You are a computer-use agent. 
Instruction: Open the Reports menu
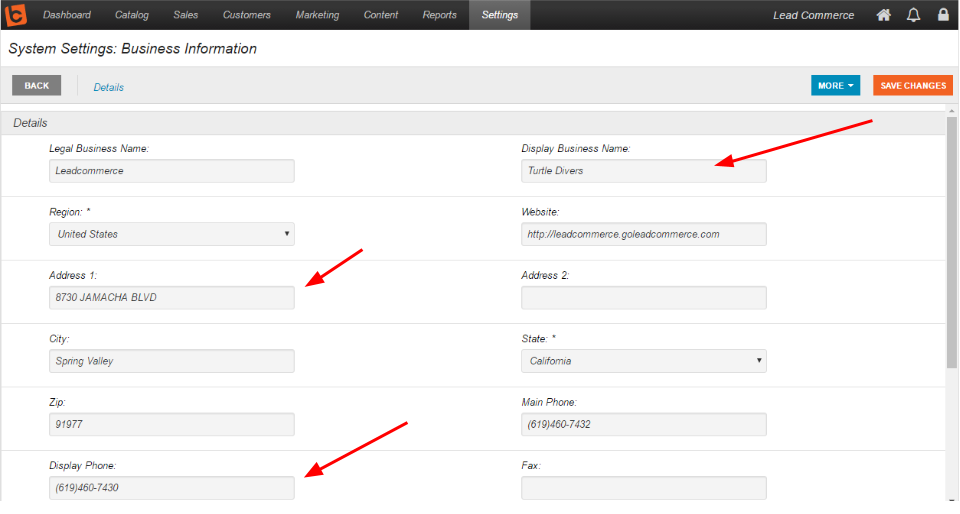440,15
